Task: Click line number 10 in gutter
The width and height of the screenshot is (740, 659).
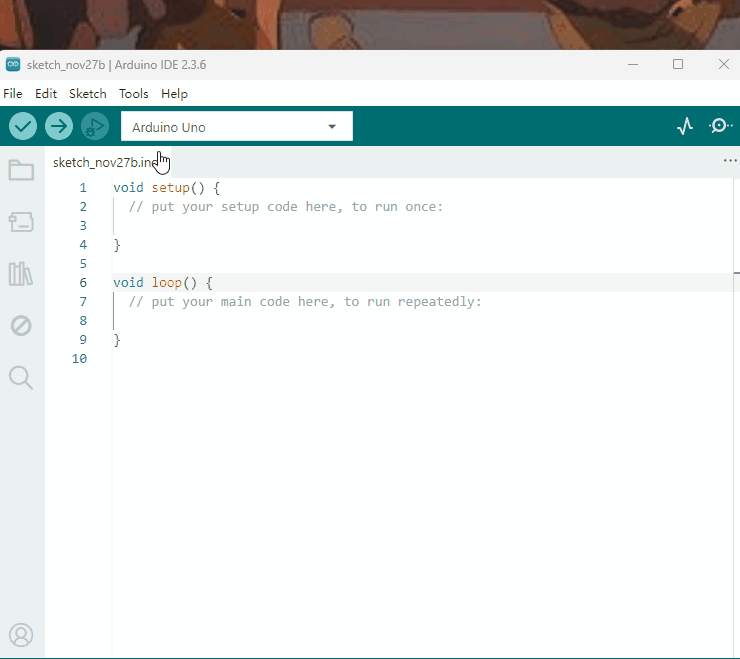Action: point(79,359)
